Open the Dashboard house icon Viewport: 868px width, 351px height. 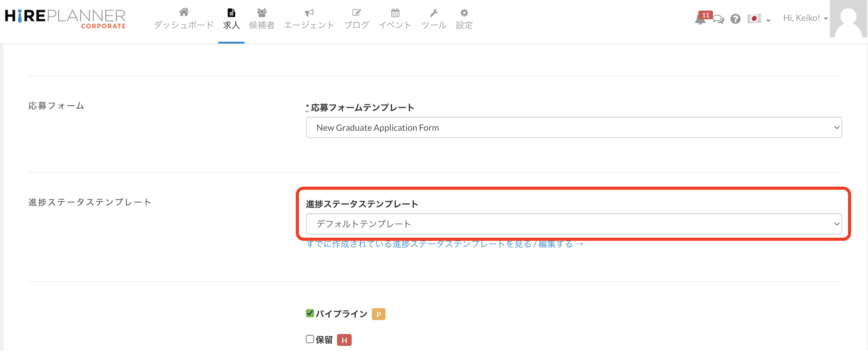(x=184, y=13)
